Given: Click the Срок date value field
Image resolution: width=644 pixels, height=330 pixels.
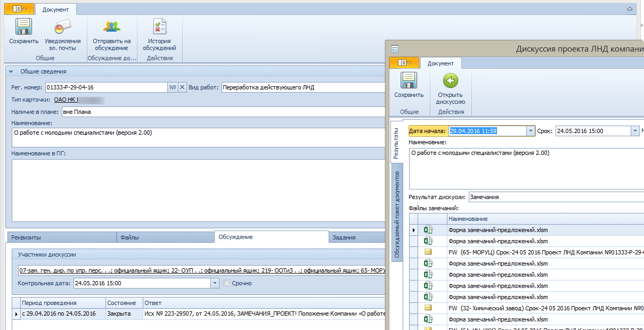Looking at the screenshot, I should tap(593, 131).
